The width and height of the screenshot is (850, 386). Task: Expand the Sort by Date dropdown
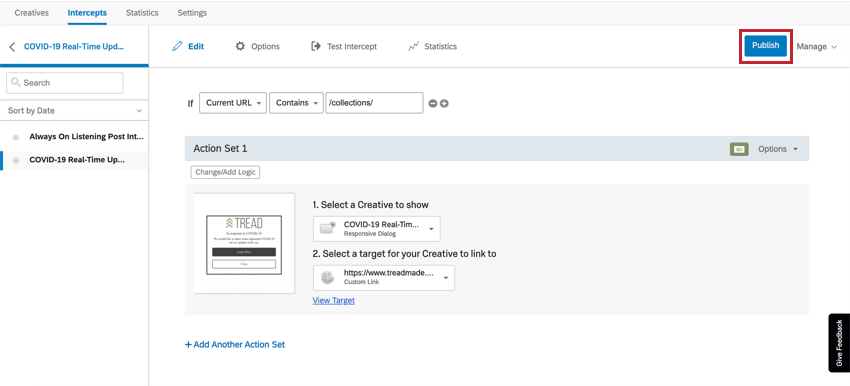coord(74,111)
